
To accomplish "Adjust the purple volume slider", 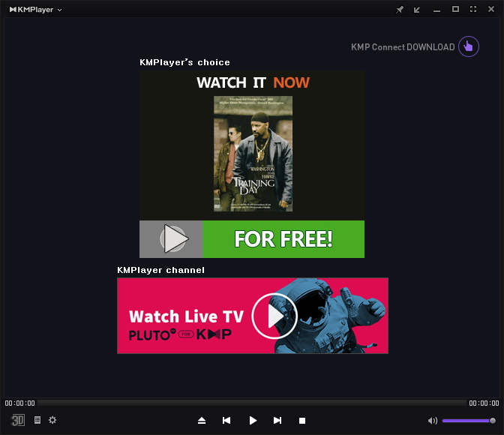I will pos(469,421).
